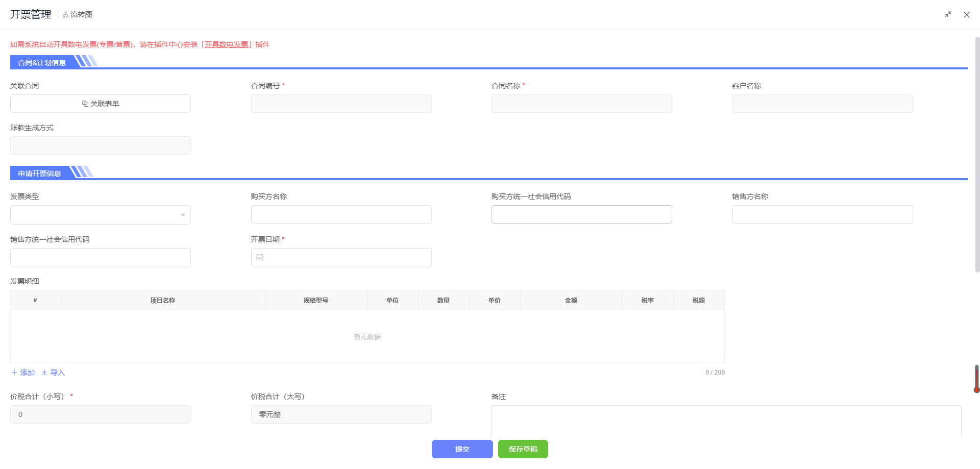
Task: Click 添加 to add invoice row
Action: point(23,373)
